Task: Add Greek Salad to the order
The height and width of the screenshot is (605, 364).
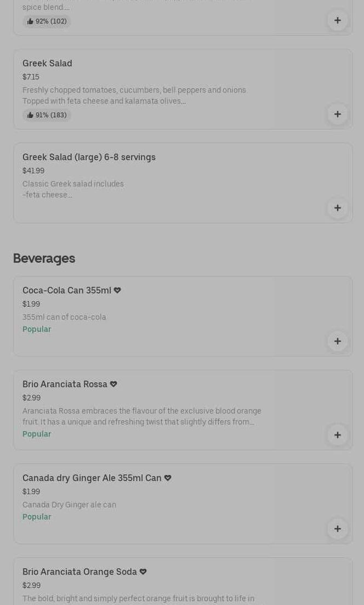Action: pyautogui.click(x=337, y=114)
